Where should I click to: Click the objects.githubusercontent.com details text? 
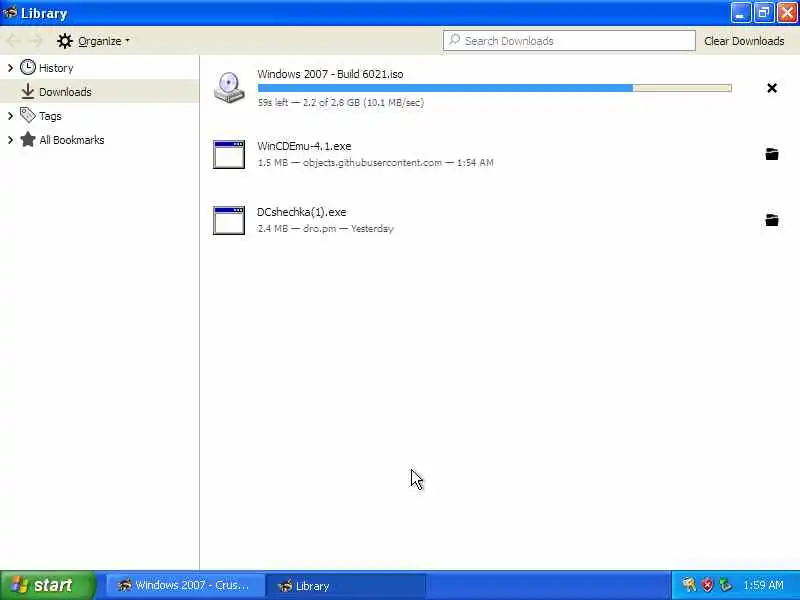click(375, 163)
